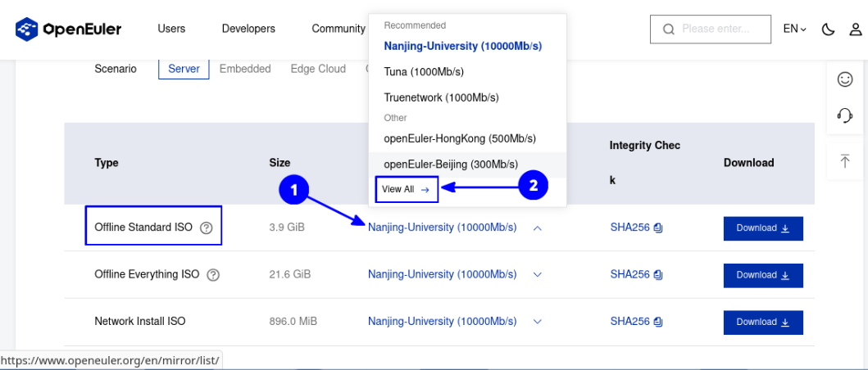
Task: Click the Offline Everything ISO label
Action: 147,273
